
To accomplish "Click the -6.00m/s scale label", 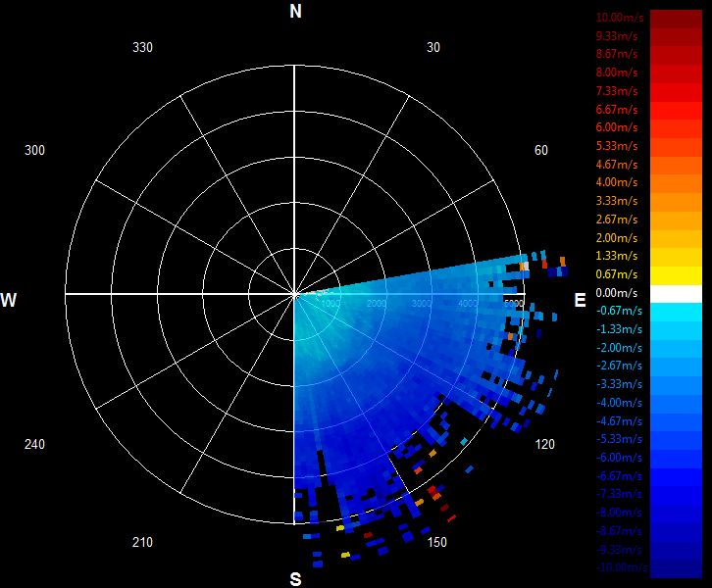I will [619, 458].
